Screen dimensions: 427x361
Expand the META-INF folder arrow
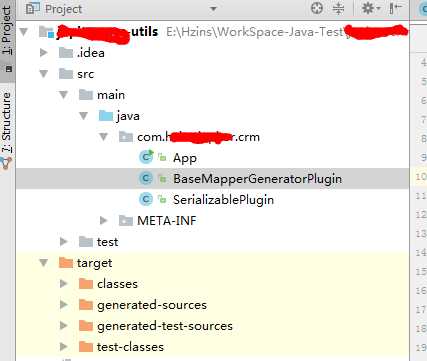tap(104, 221)
